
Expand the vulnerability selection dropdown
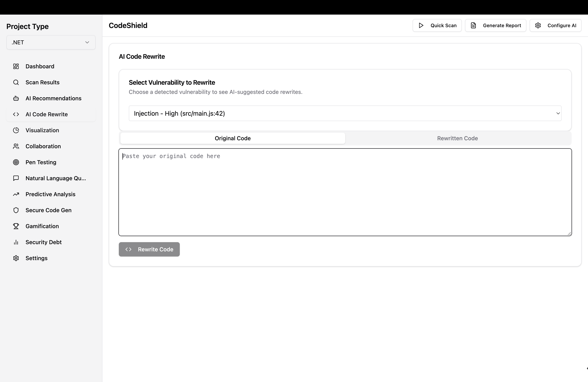[345, 113]
